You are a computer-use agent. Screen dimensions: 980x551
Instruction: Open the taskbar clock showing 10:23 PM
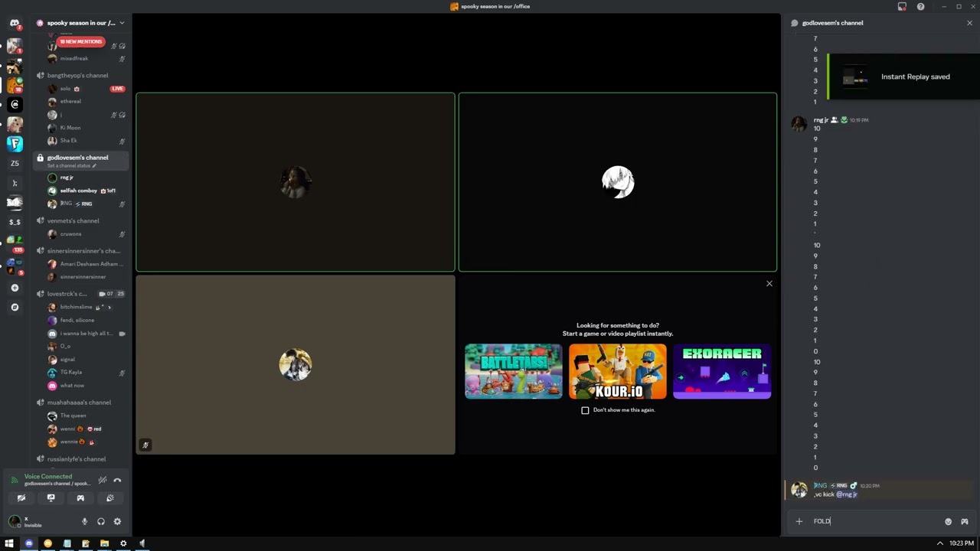coord(962,543)
